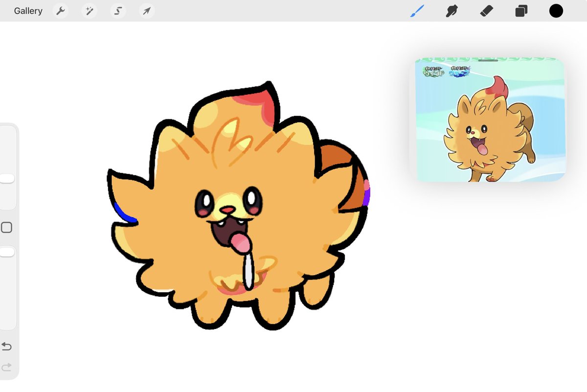The image size is (587, 392).
Task: Adjust the brush opacity slider handle
Action: tap(7, 252)
